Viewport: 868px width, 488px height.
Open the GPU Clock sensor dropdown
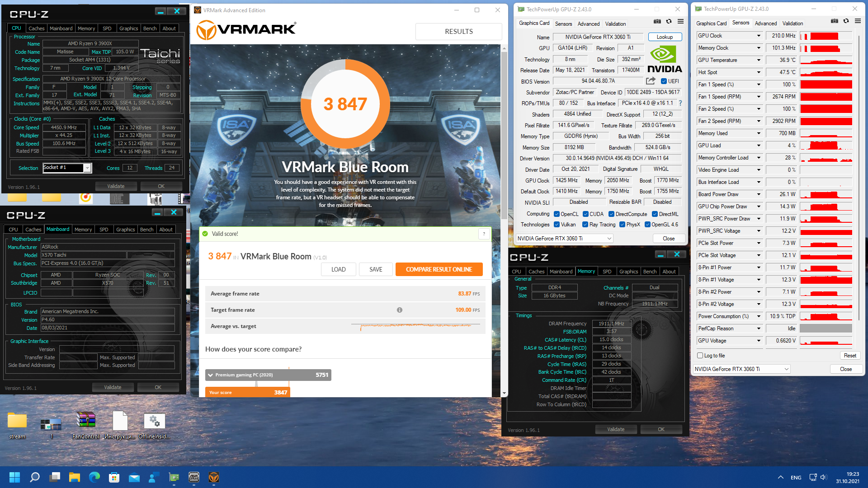(759, 36)
